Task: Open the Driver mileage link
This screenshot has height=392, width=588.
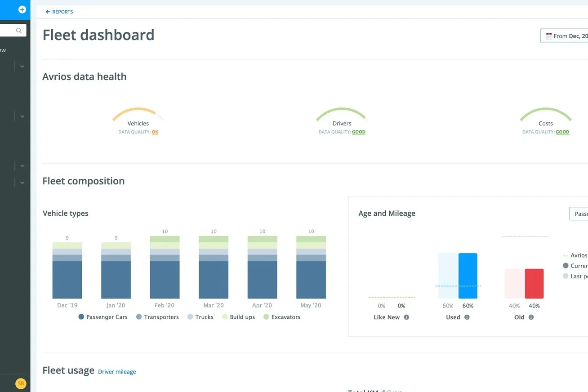Action: click(x=117, y=372)
